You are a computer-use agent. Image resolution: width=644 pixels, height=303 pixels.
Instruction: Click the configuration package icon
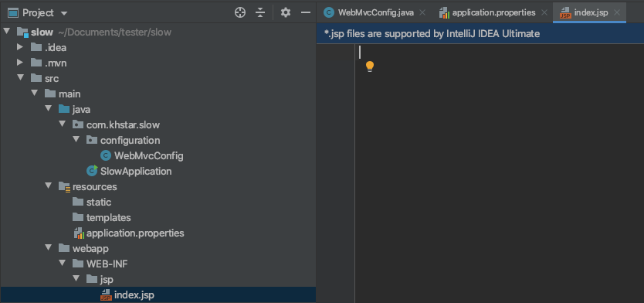(x=92, y=140)
